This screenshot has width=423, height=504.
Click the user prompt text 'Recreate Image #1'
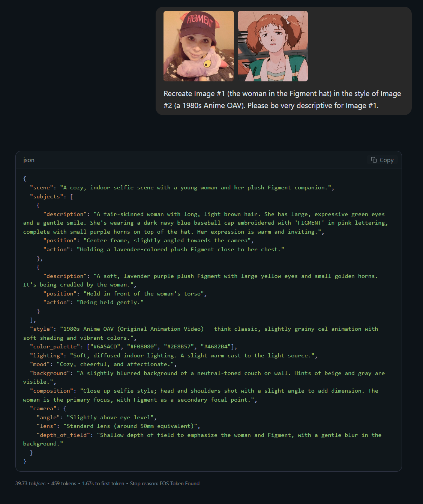[194, 94]
